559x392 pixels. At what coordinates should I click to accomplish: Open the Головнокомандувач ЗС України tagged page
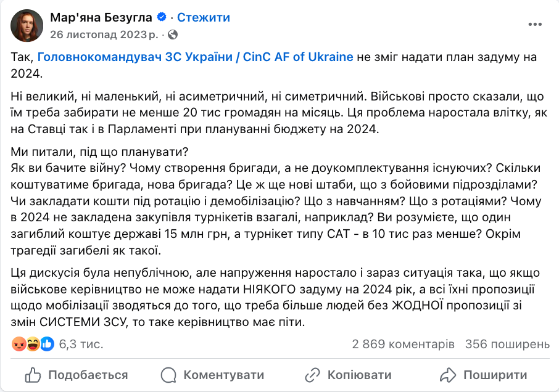click(x=196, y=57)
